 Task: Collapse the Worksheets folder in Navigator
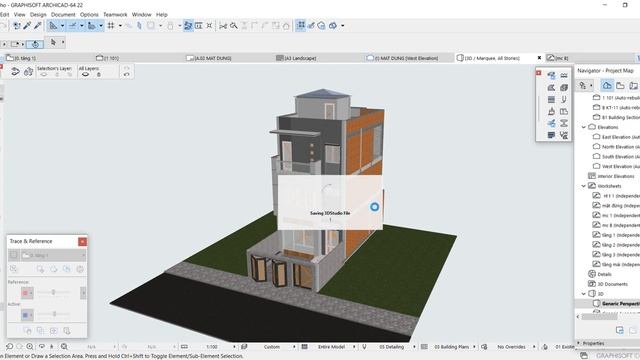click(x=584, y=186)
